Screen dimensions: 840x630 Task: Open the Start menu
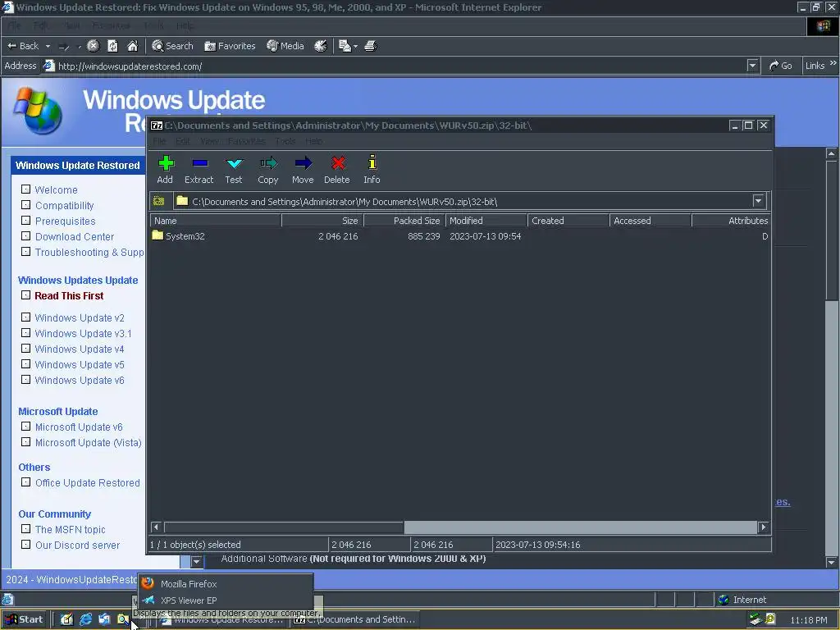pyautogui.click(x=24, y=619)
